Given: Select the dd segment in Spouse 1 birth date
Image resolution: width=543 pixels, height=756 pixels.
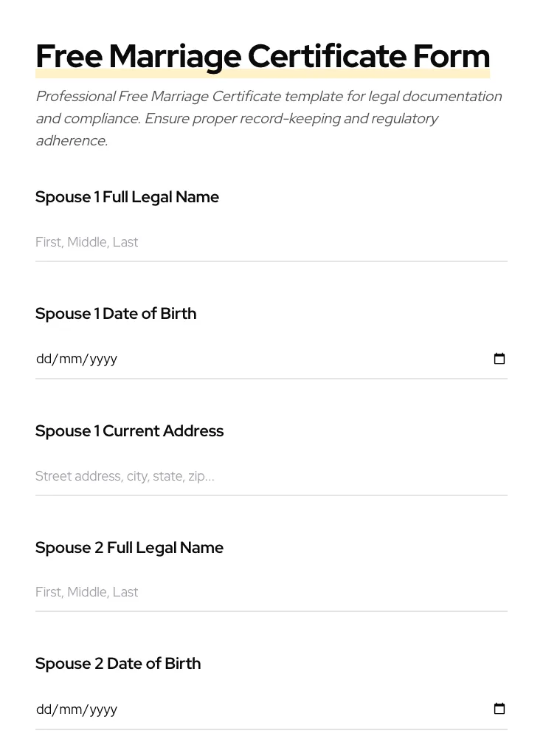Looking at the screenshot, I should pyautogui.click(x=43, y=359).
